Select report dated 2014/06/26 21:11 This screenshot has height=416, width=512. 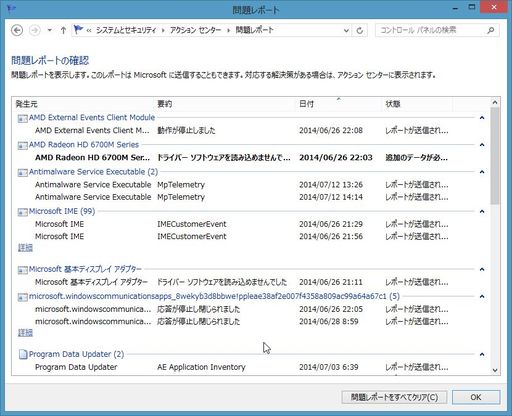pos(242,282)
